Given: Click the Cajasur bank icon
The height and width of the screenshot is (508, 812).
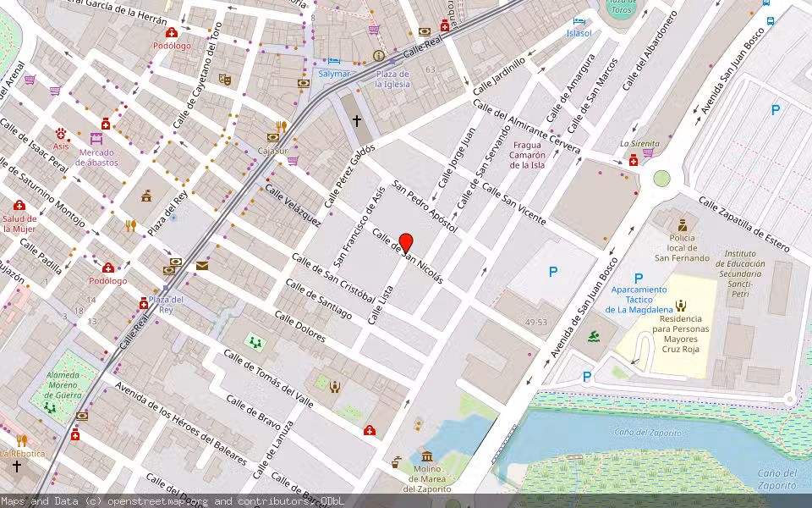Looking at the screenshot, I should [x=273, y=138].
